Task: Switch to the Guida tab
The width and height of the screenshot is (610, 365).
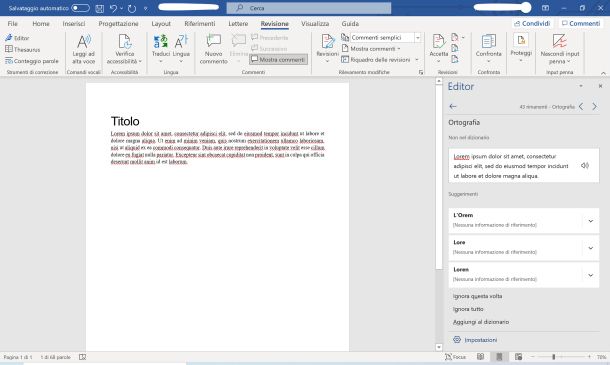Action: 350,24
